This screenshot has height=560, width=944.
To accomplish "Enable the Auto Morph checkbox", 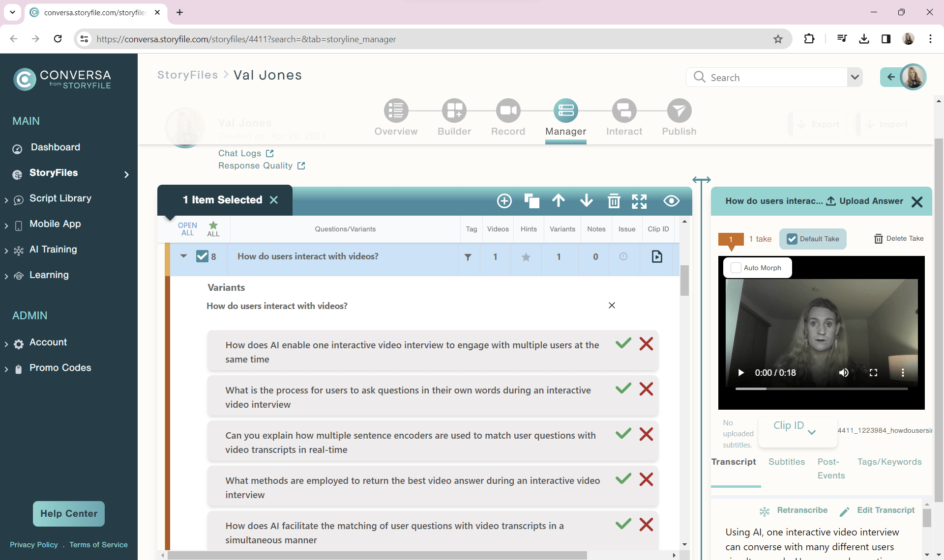I will click(736, 268).
